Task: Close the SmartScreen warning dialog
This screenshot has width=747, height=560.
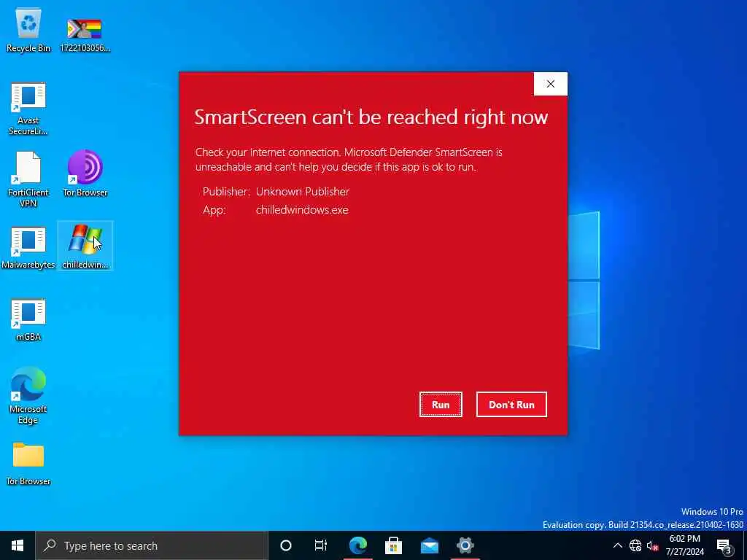Action: [550, 84]
